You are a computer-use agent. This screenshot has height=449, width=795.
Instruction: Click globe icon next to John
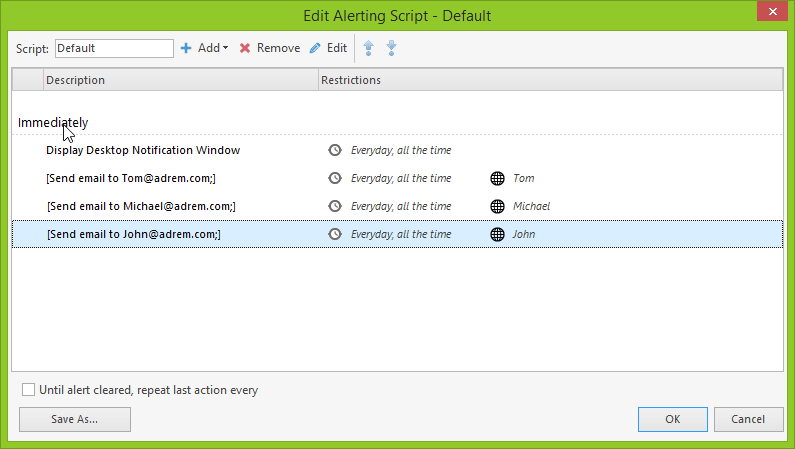click(497, 234)
